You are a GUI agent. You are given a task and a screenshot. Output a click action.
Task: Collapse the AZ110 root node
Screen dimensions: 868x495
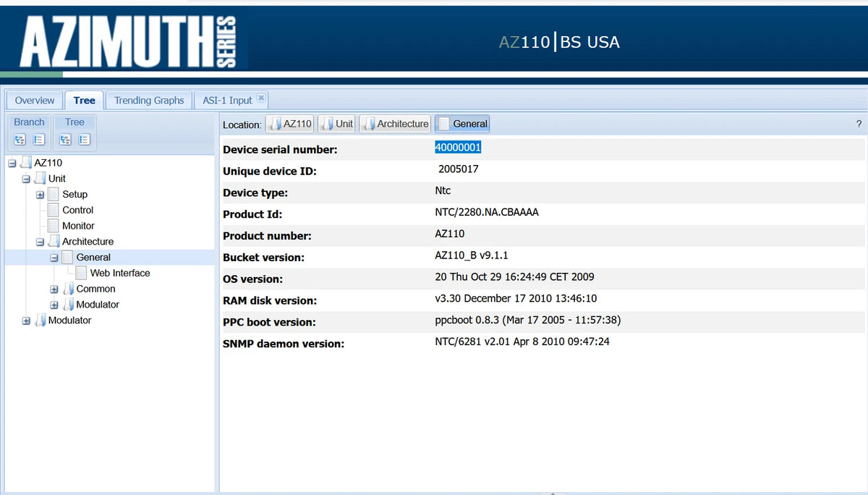(x=12, y=164)
